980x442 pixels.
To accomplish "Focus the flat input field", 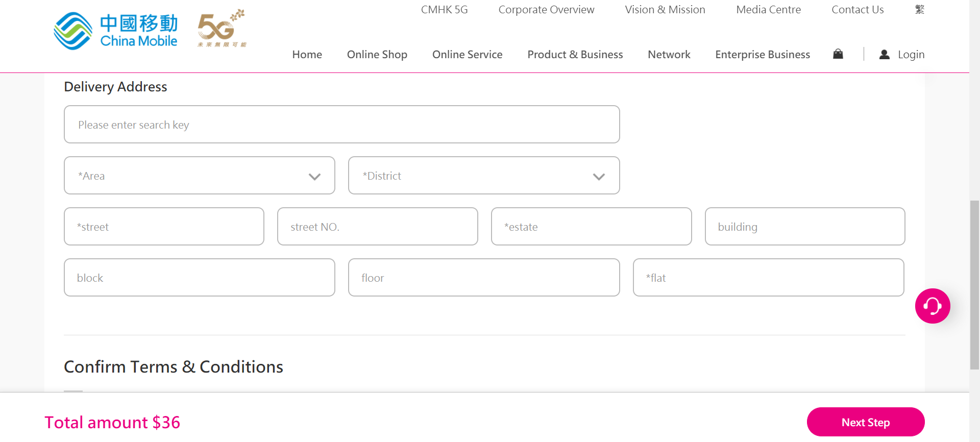I will (769, 278).
